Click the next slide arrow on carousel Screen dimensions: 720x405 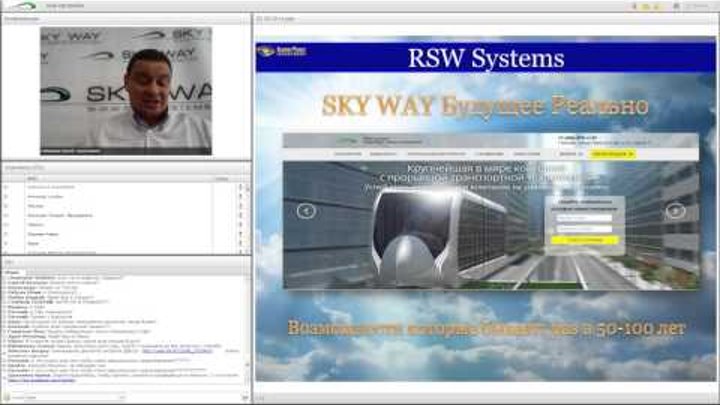(676, 211)
